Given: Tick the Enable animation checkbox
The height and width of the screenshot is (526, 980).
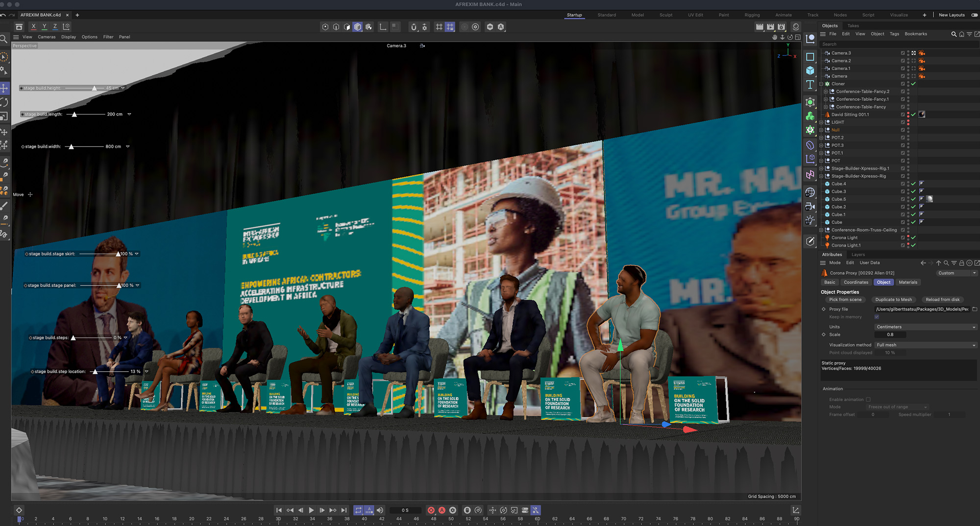Looking at the screenshot, I should click(868, 400).
